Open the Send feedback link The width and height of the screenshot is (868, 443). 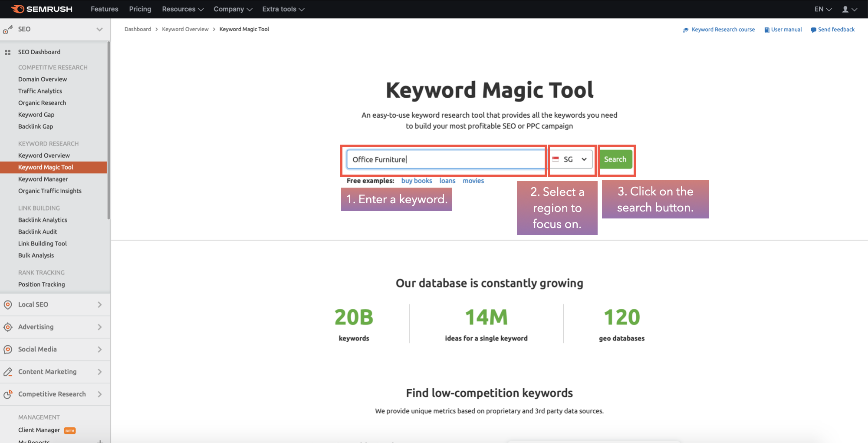point(836,30)
